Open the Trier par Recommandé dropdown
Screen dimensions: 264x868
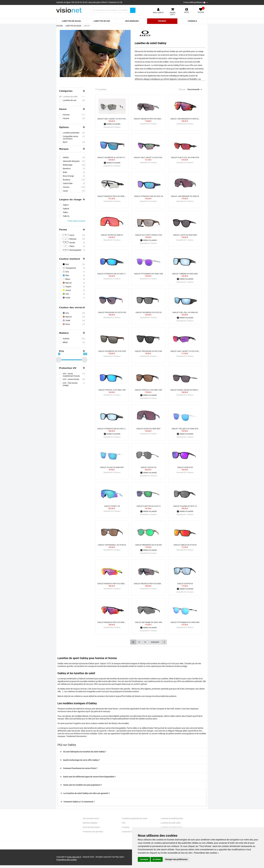coord(195,90)
